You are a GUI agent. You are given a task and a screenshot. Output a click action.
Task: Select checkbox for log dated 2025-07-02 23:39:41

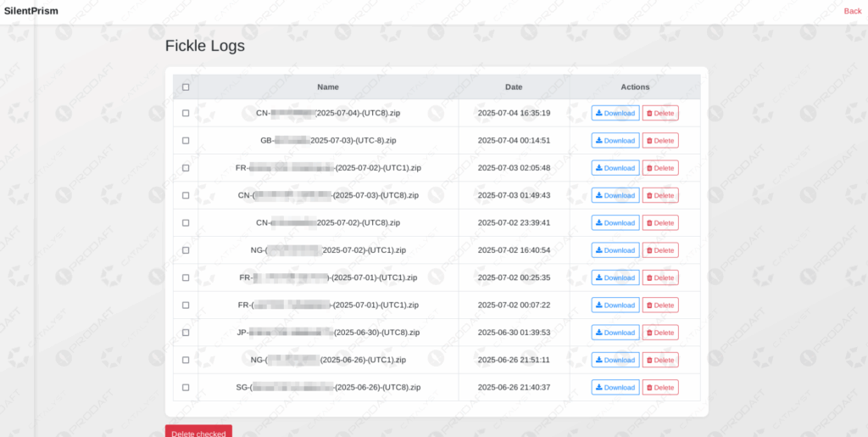186,222
